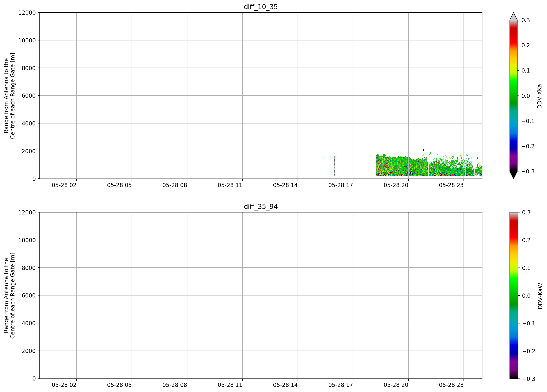Click "05-28 23" tick label under diff_10_35
547x392 pixels.
point(451,185)
